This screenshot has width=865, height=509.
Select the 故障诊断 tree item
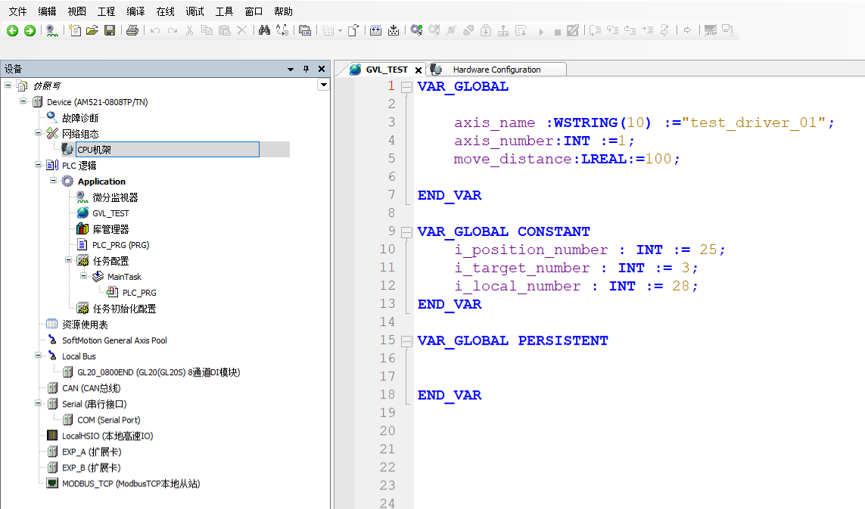coord(80,117)
